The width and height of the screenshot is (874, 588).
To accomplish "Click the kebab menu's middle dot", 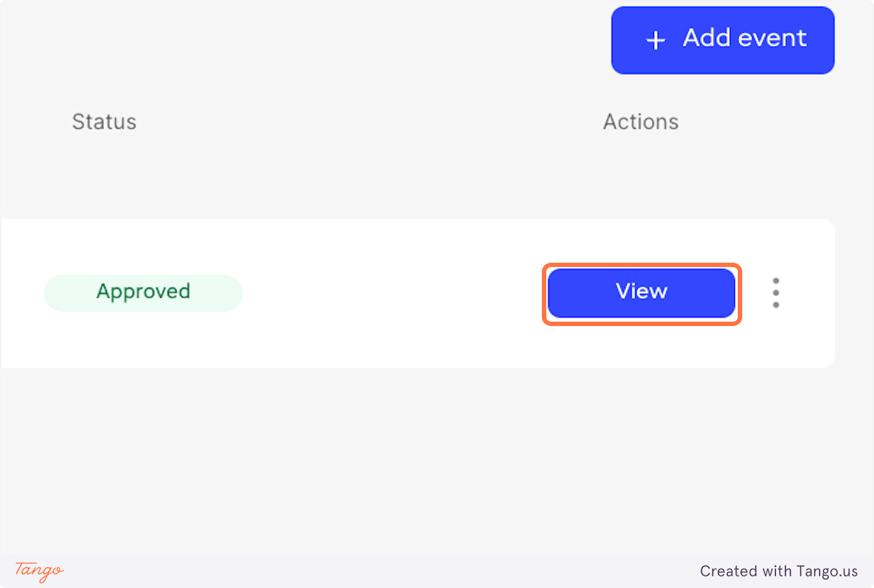I will pyautogui.click(x=776, y=293).
